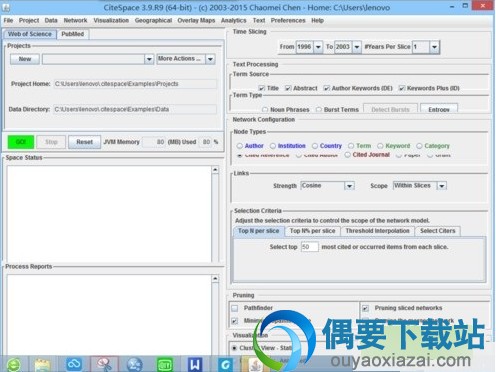Open the Years Per Slice dropdown

pos(434,47)
